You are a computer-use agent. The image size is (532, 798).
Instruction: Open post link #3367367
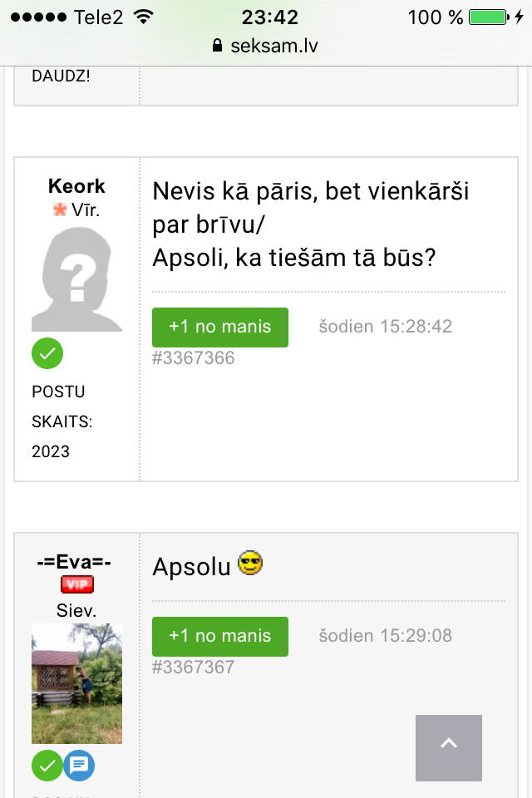[x=194, y=667]
